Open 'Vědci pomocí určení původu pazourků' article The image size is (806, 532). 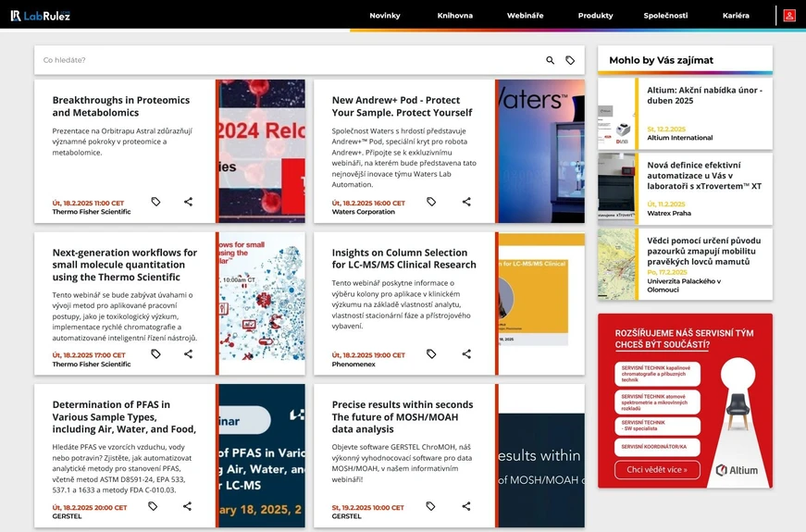[703, 251]
